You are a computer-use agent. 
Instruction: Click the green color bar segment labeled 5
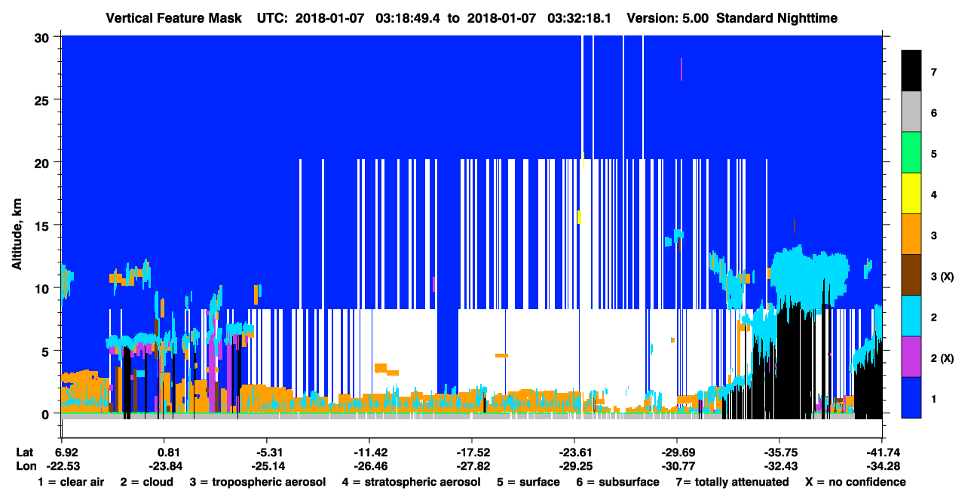point(911,153)
